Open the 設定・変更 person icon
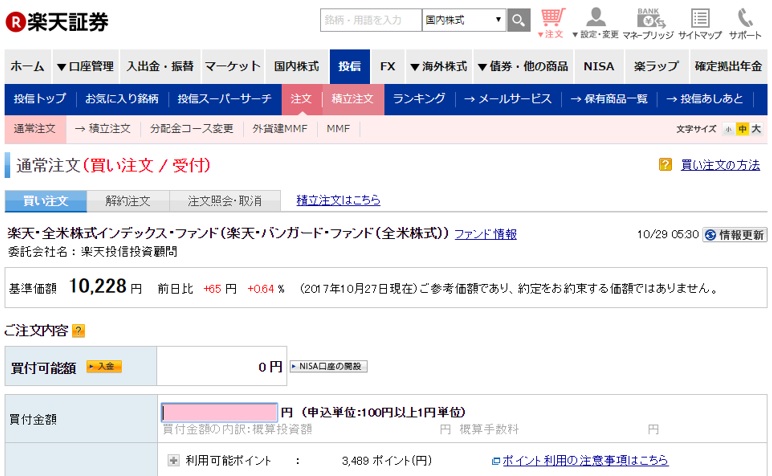Viewport: 772px width, 476px height. pyautogui.click(x=595, y=24)
